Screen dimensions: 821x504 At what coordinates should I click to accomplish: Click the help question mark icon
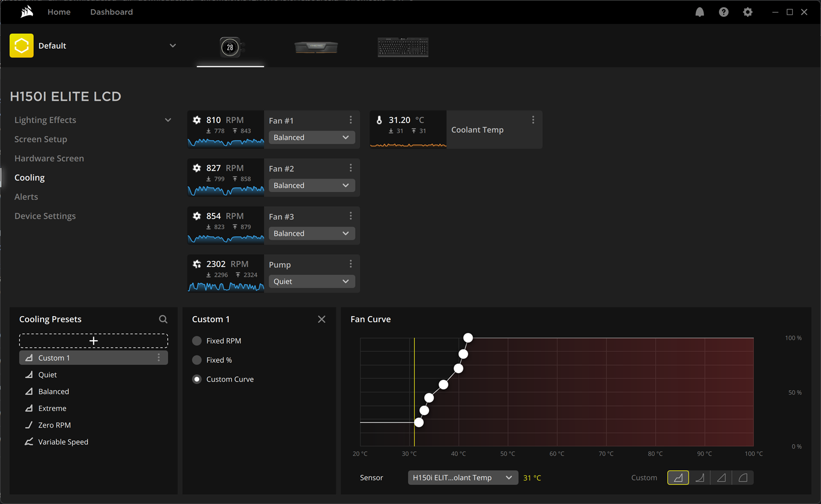coord(724,12)
